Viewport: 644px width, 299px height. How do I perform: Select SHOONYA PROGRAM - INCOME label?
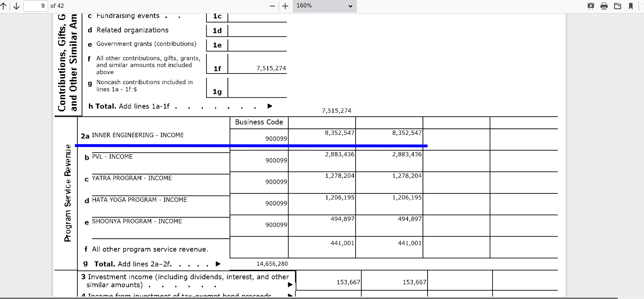pyautogui.click(x=137, y=221)
